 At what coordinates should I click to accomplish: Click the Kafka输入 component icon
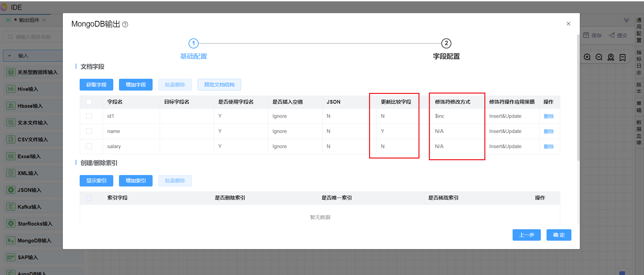(11, 207)
